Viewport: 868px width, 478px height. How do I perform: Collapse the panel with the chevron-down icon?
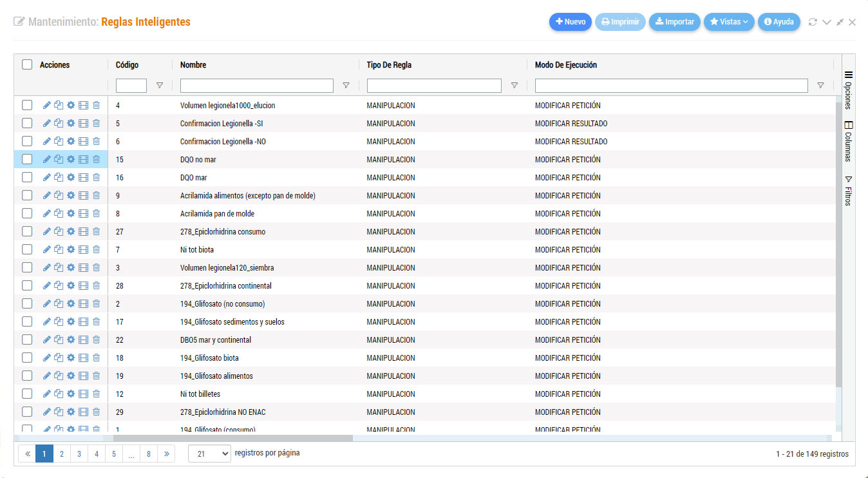[827, 22]
